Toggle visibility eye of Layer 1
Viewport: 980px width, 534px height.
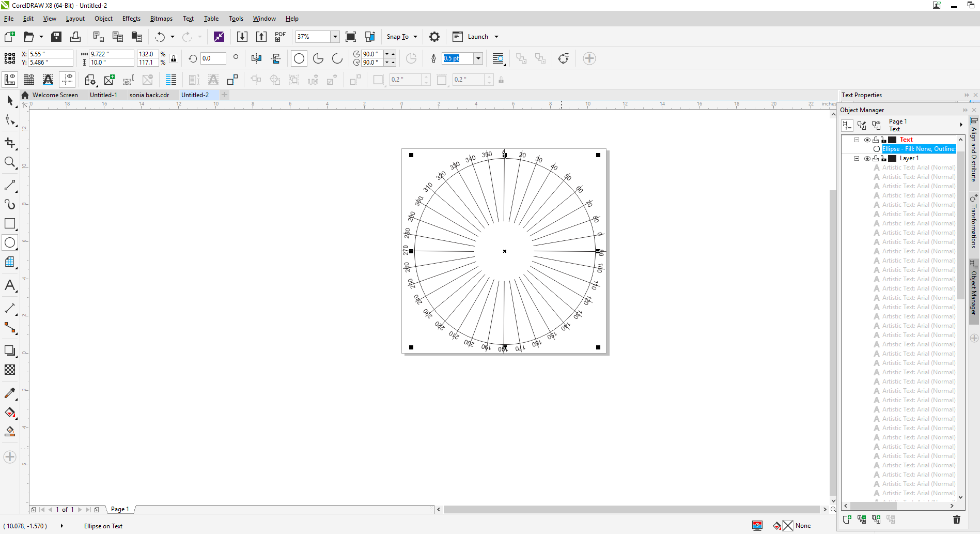867,158
